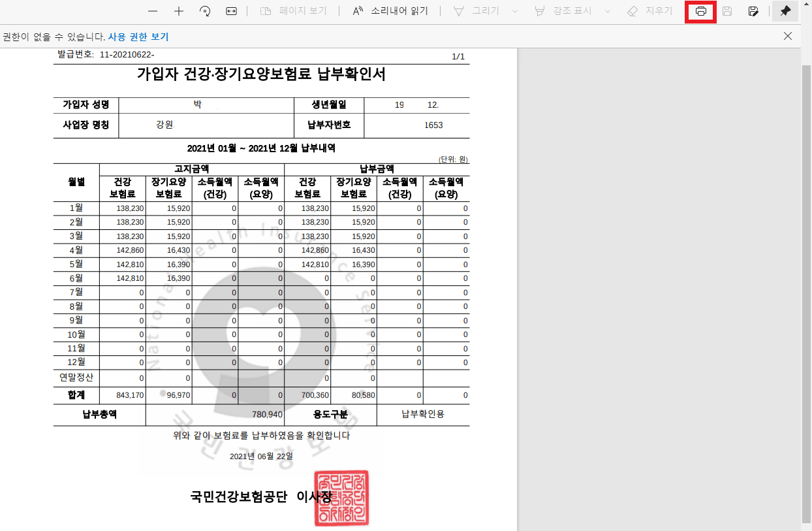Open the 사용 권한 보기 link

[138, 37]
